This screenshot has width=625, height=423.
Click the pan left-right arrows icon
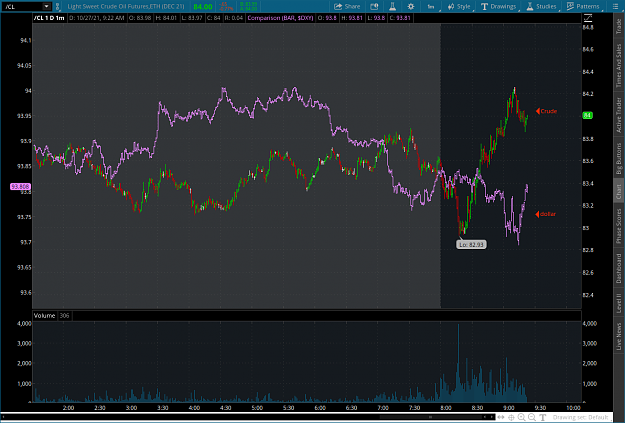(x=501, y=417)
